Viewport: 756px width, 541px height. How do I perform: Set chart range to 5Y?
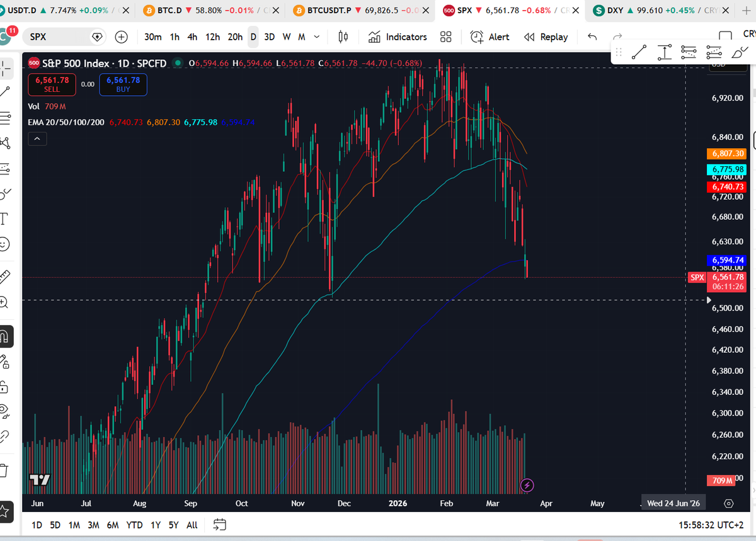tap(173, 525)
